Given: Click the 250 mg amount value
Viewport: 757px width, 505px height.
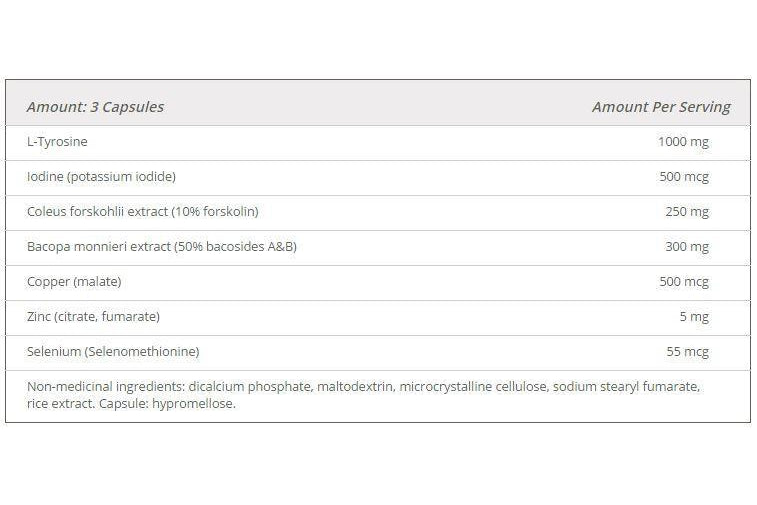Looking at the screenshot, I should point(686,212).
